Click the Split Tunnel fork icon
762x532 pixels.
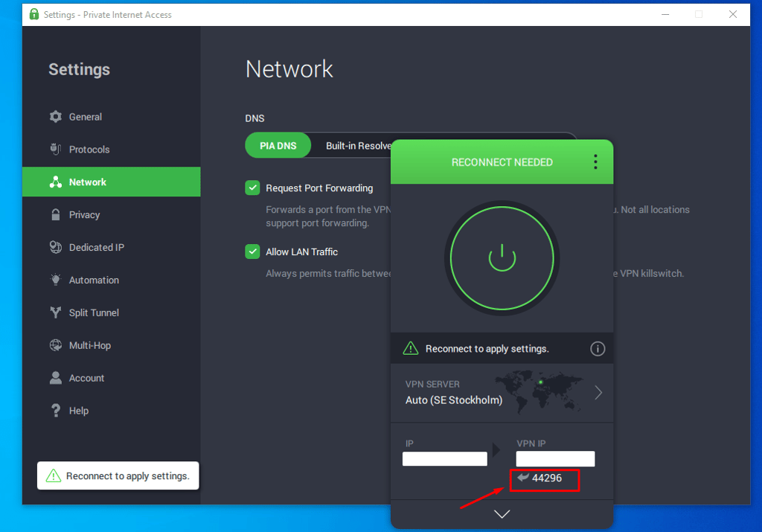tap(56, 313)
